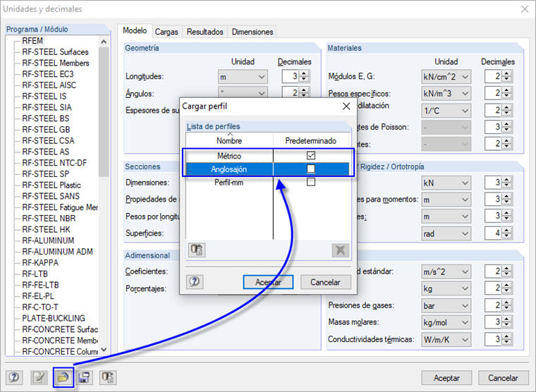
Task: Select RF-STEEL Surfaces in module tree
Action: coord(55,52)
